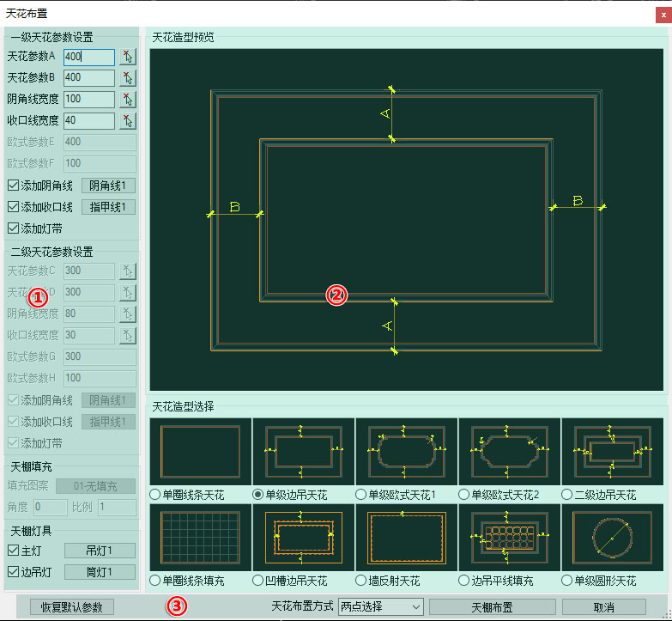Toggle first-level 添加阴角线 checkbox
Screen dimensions: 672x621
point(13,186)
